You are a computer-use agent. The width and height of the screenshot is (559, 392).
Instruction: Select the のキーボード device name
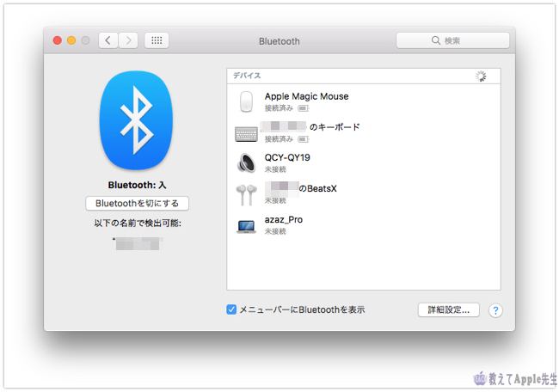click(x=335, y=127)
